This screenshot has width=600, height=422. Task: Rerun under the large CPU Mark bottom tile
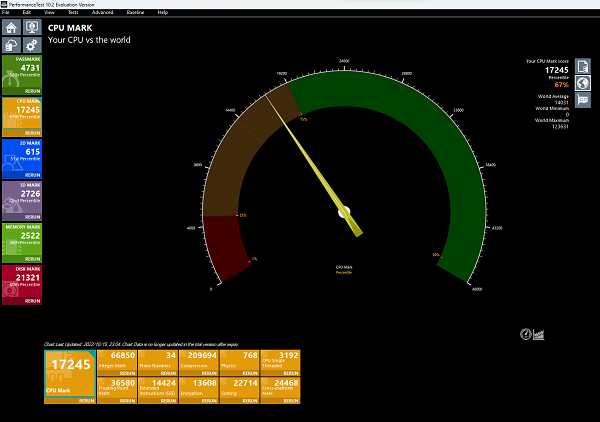tap(86, 401)
